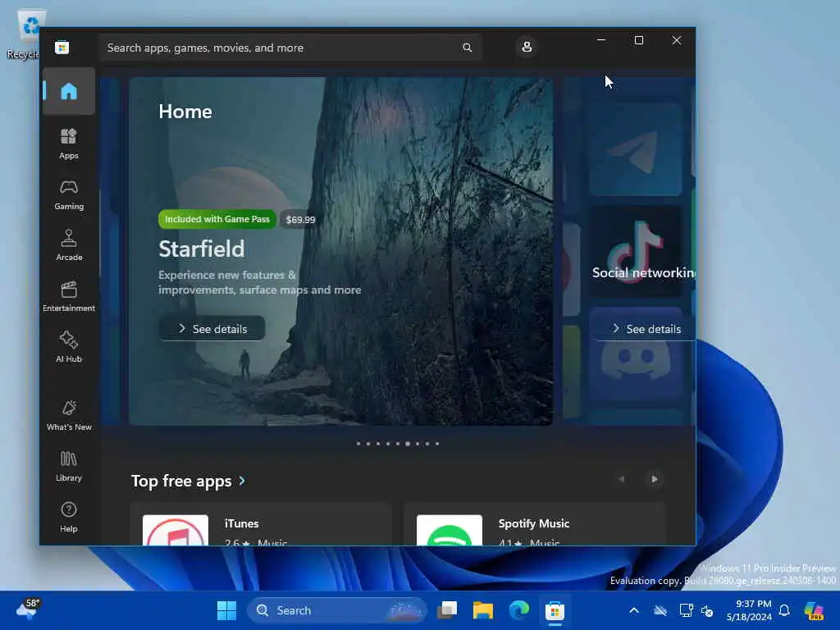Open the Arcade section
Screen dimensions: 840x630
[69, 246]
